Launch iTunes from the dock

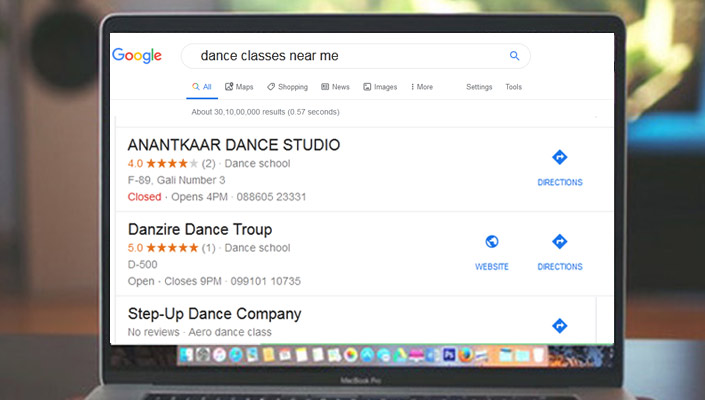click(x=219, y=355)
